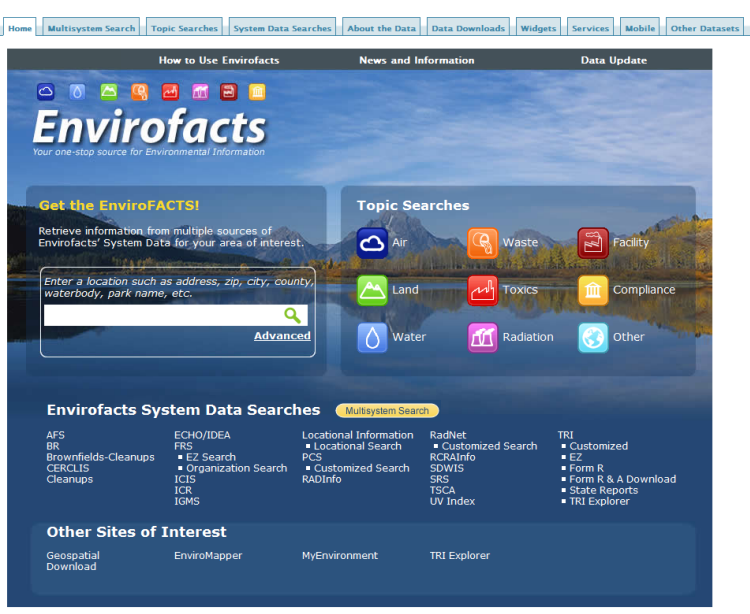Click the green magnifying glass search icon
Image resolution: width=750 pixels, height=614 pixels.
tap(292, 316)
